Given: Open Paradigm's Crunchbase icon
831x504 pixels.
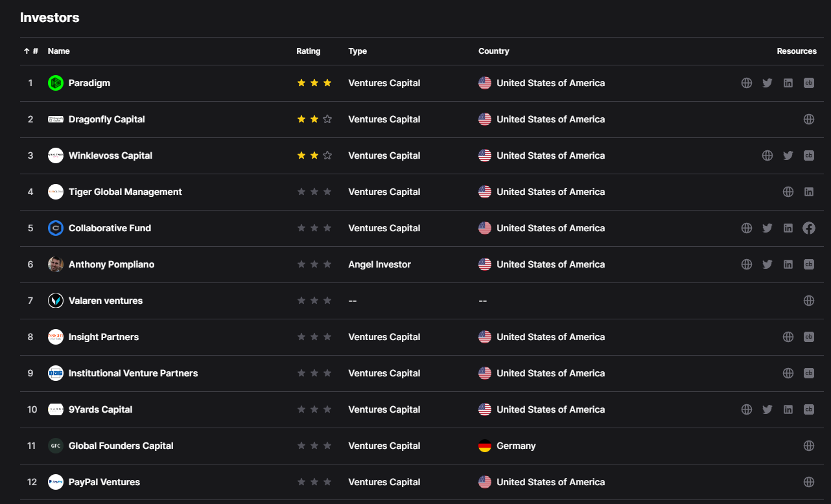Looking at the screenshot, I should pyautogui.click(x=809, y=83).
